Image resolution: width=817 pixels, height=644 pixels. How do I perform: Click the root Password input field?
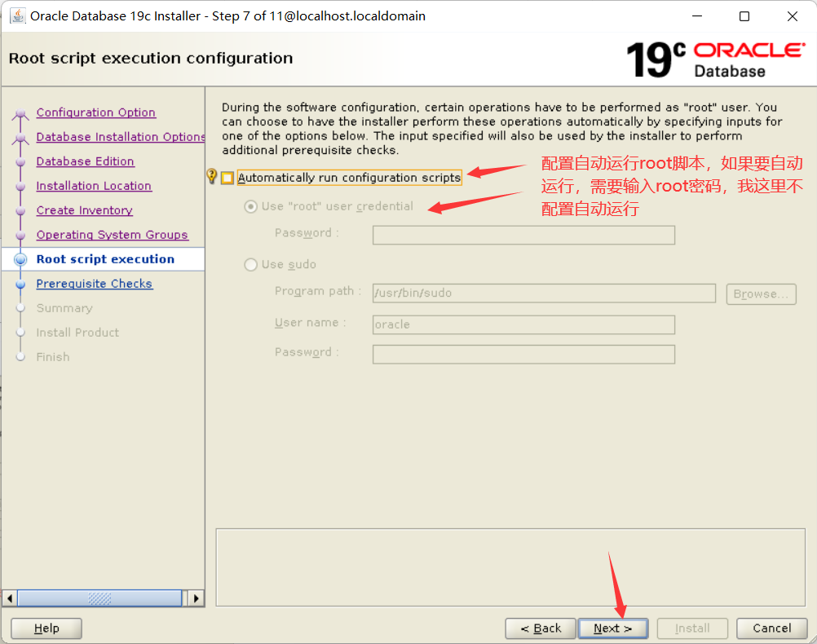point(523,235)
